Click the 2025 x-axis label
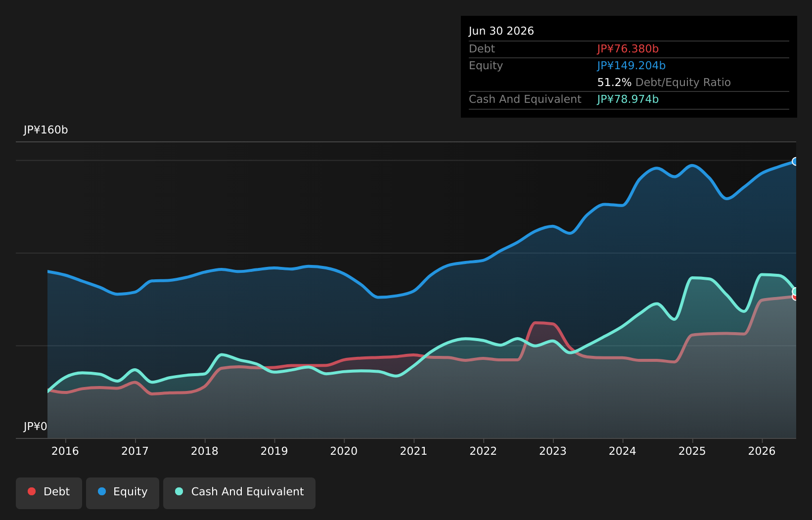Viewport: 812px width, 520px height. (692, 451)
